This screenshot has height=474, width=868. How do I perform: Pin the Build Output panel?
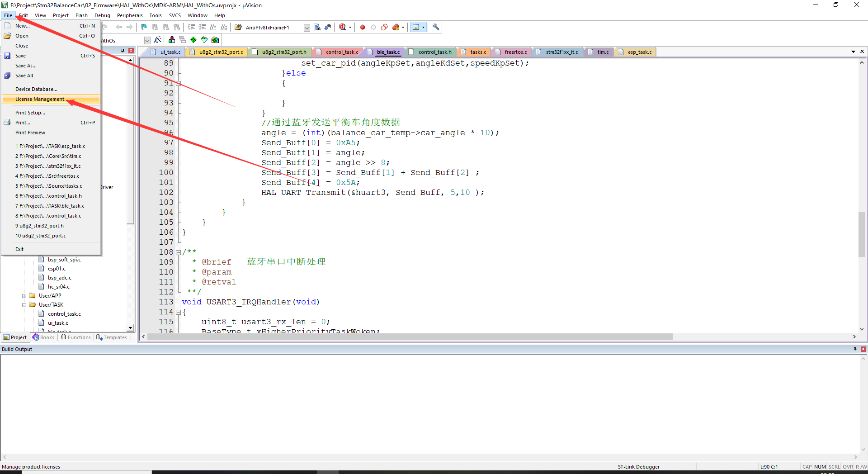[x=855, y=349]
